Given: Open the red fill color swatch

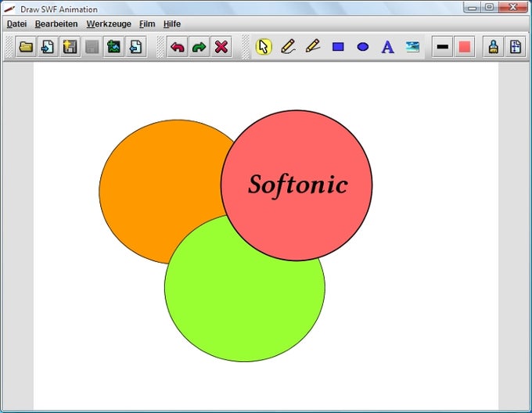Looking at the screenshot, I should (x=465, y=47).
